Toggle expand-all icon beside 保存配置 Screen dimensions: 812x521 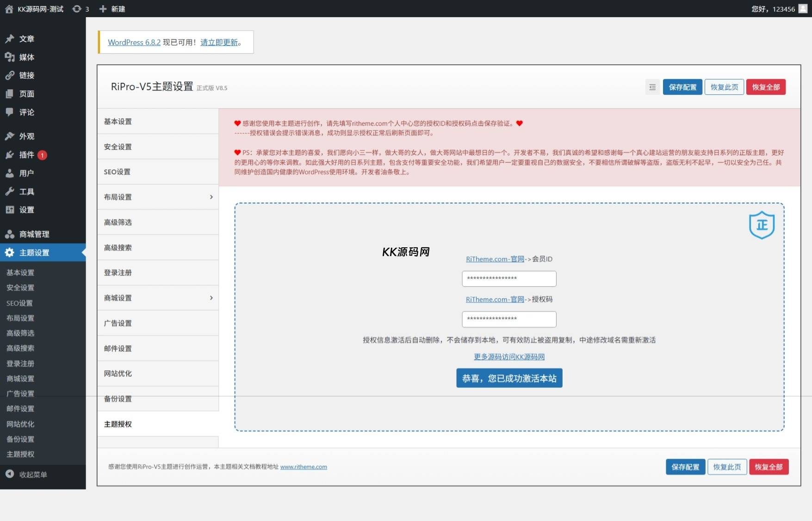[652, 87]
